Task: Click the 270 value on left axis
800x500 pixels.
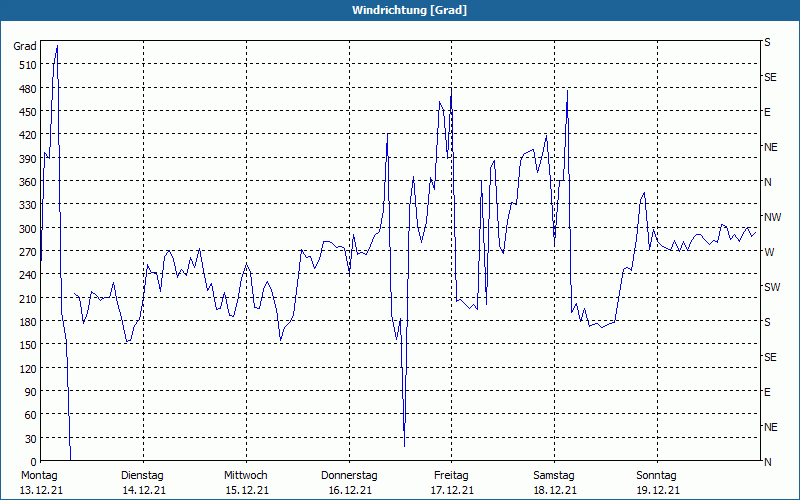Action: [28, 252]
